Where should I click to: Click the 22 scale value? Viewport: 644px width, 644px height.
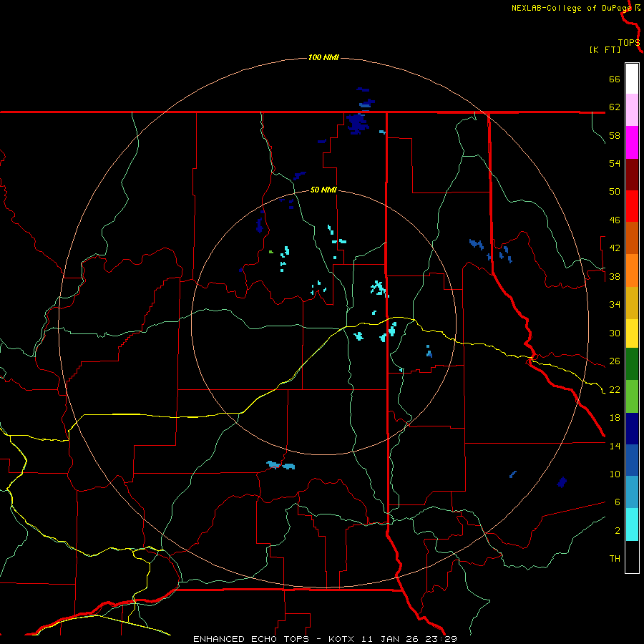tap(615, 389)
